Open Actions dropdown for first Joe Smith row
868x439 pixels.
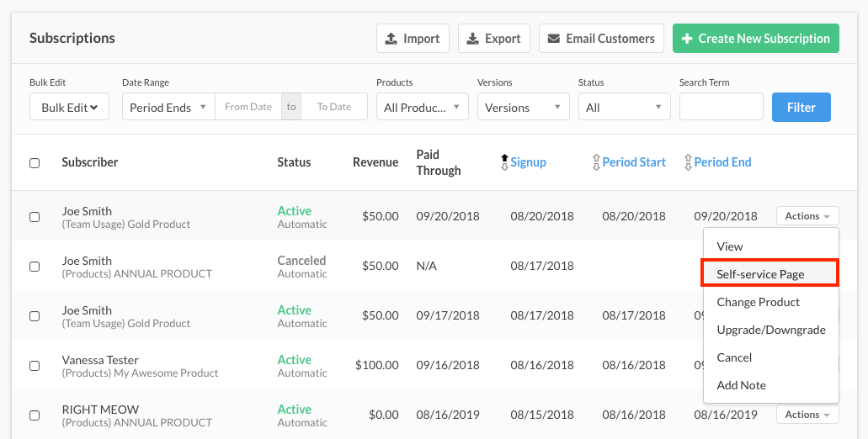coord(807,216)
